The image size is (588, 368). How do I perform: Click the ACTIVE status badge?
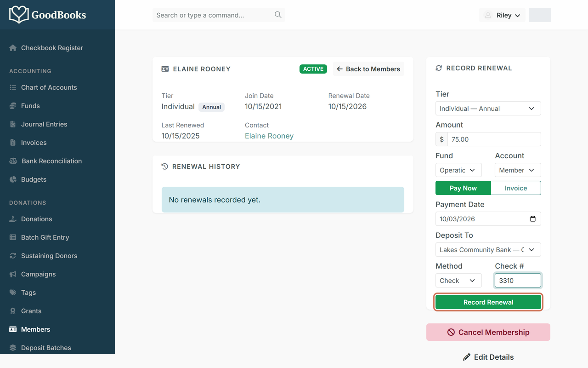click(x=313, y=69)
